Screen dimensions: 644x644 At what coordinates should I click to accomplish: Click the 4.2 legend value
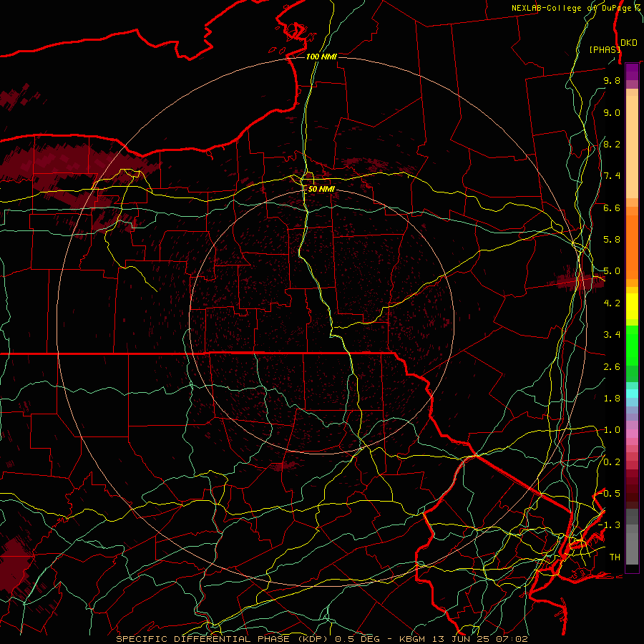coord(612,303)
